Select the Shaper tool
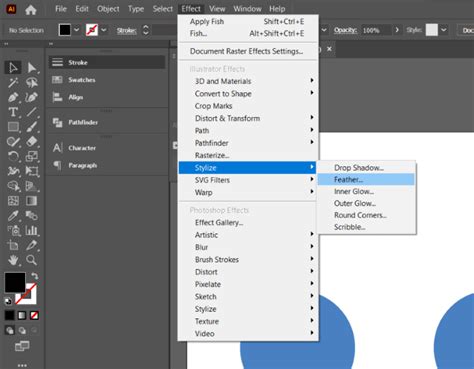Screen dimensions: 474x369 [x=13, y=142]
